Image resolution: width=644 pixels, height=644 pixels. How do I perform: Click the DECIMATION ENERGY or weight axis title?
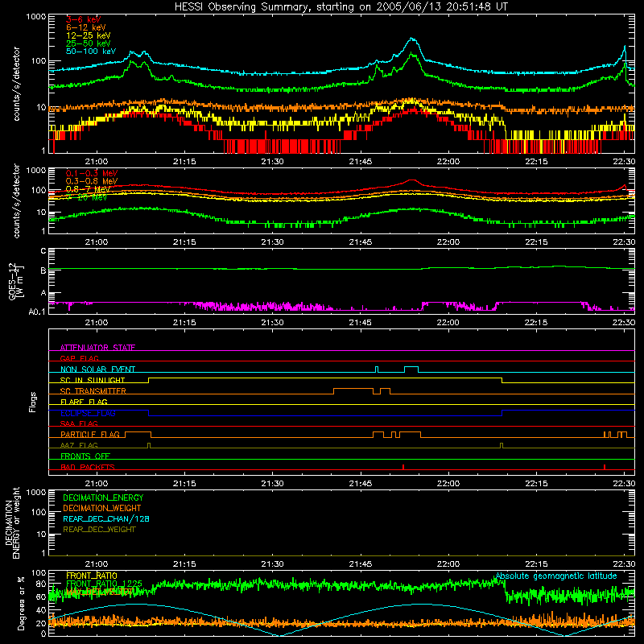[x=12, y=522]
